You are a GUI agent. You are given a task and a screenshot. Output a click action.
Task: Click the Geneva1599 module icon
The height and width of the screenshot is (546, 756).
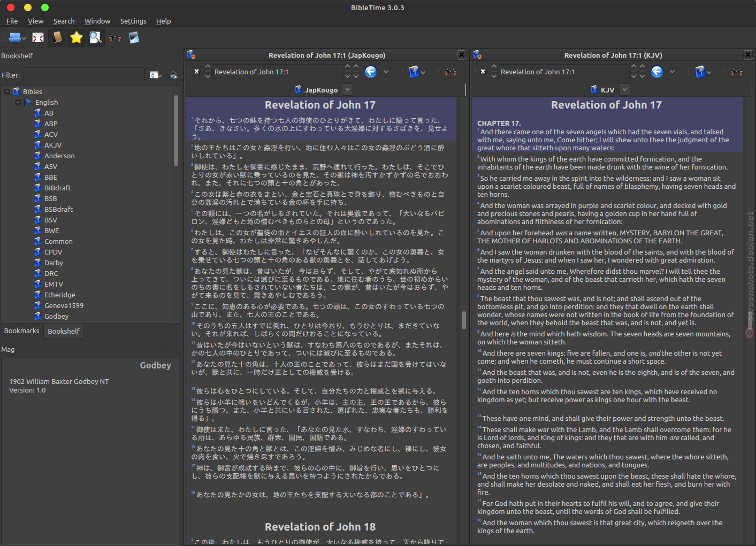point(38,305)
